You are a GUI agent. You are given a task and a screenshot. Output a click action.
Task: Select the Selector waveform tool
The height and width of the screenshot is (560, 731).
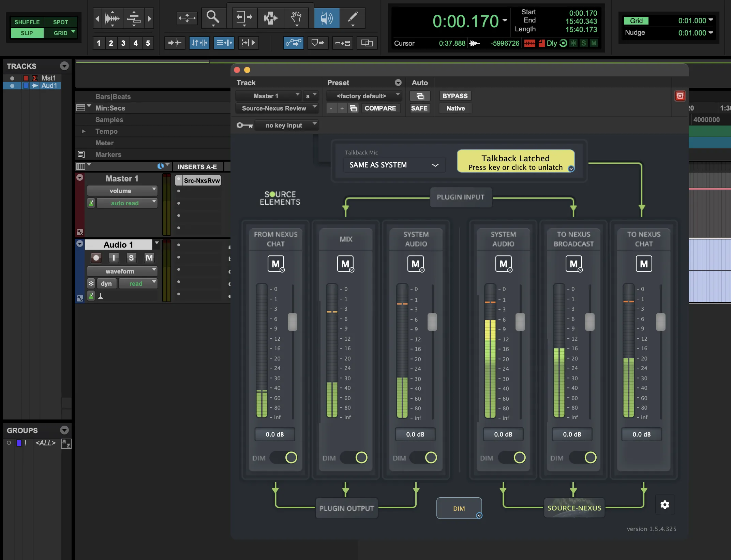(270, 17)
